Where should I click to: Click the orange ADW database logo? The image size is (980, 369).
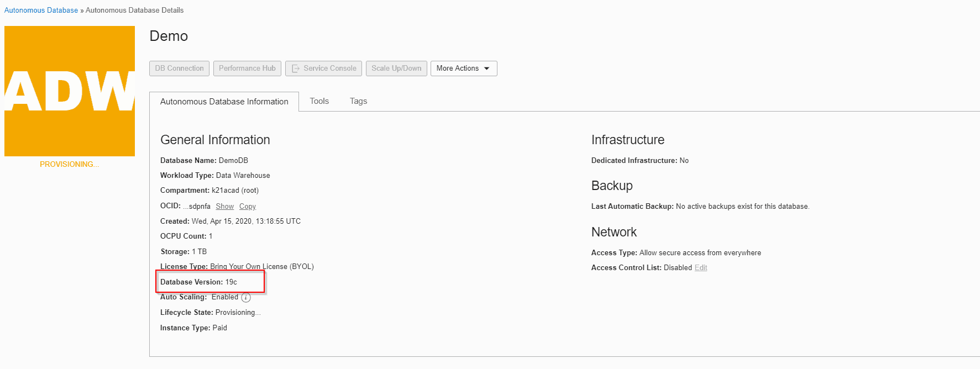pyautogui.click(x=70, y=91)
